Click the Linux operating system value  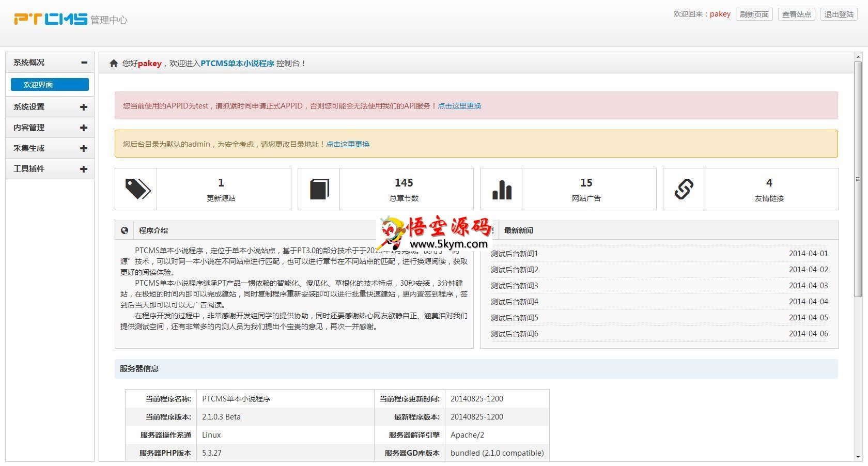coord(211,435)
